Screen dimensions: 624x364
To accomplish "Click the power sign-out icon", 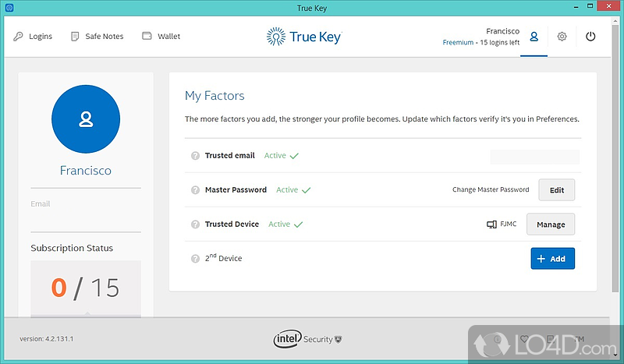I will [x=590, y=37].
